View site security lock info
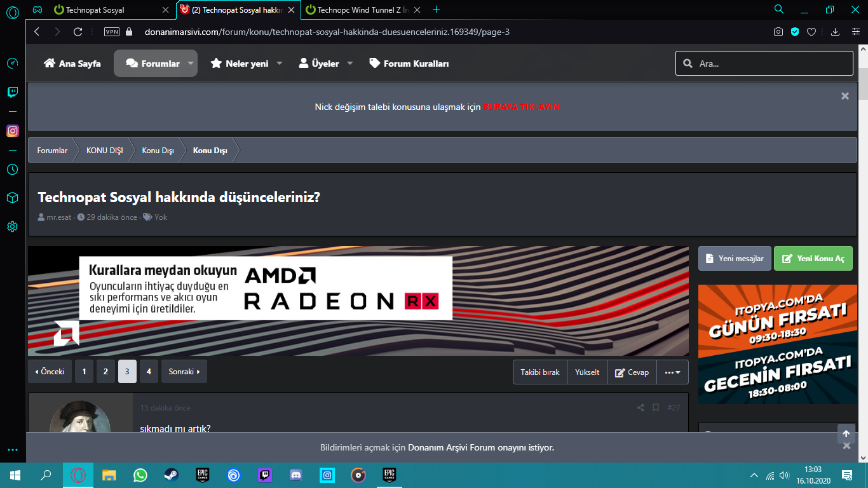This screenshot has width=868, height=488. point(130,32)
